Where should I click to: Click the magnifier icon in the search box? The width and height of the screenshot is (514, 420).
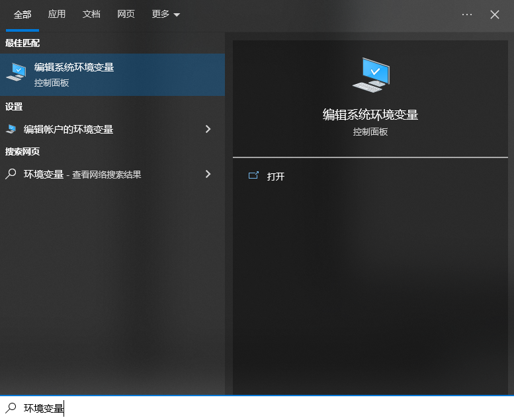pos(11,408)
